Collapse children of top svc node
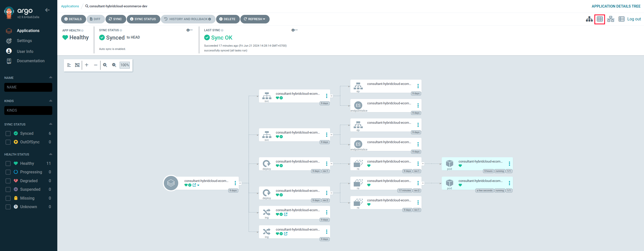 pyautogui.click(x=331, y=96)
